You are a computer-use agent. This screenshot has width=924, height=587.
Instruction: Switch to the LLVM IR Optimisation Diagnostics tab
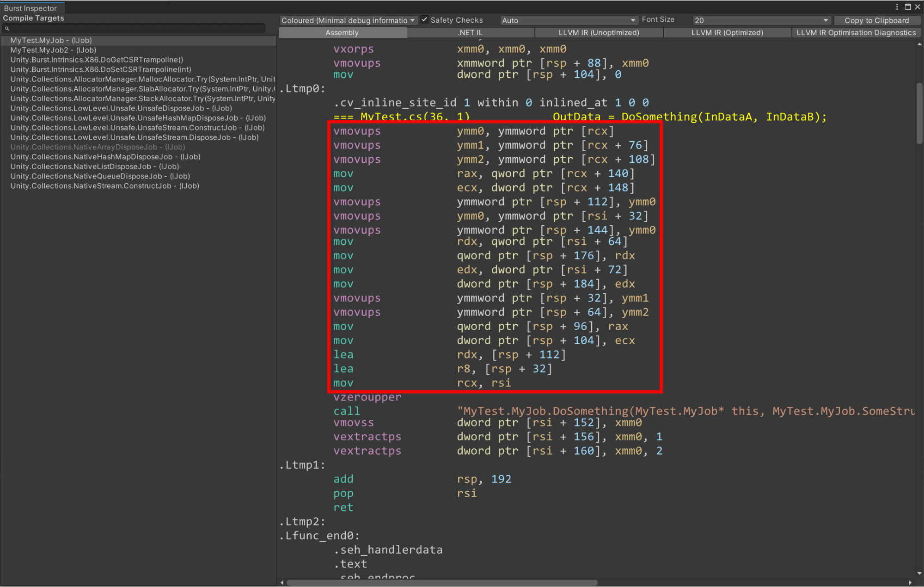click(x=856, y=33)
